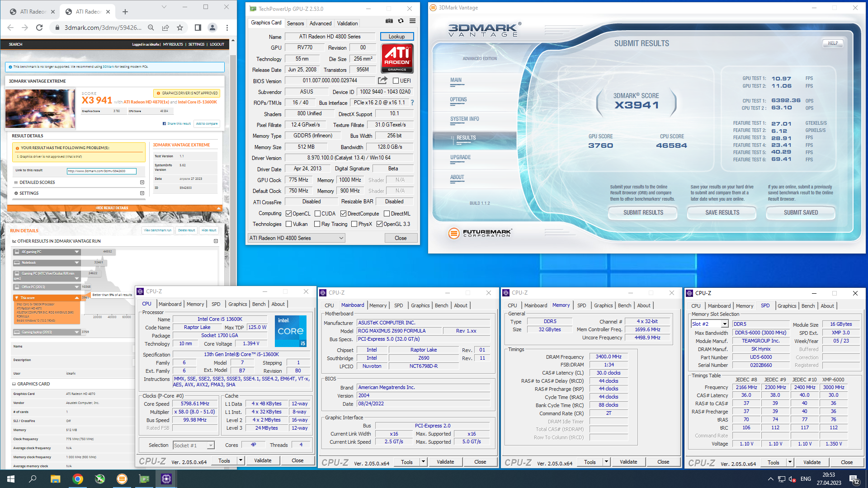Image resolution: width=868 pixels, height=488 pixels.
Task: Click 3DMark Vantage taskbar icon
Action: (x=122, y=479)
